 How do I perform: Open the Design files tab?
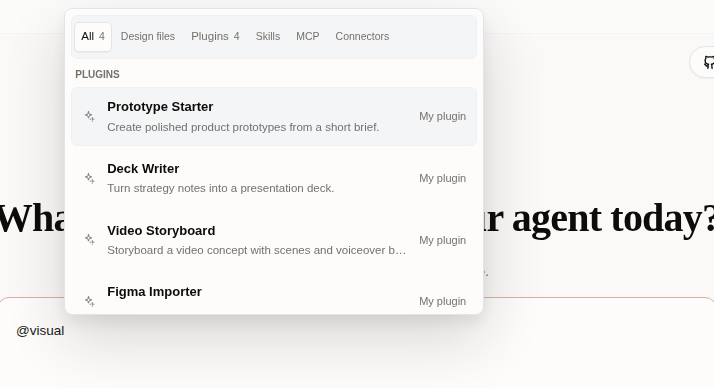[148, 36]
